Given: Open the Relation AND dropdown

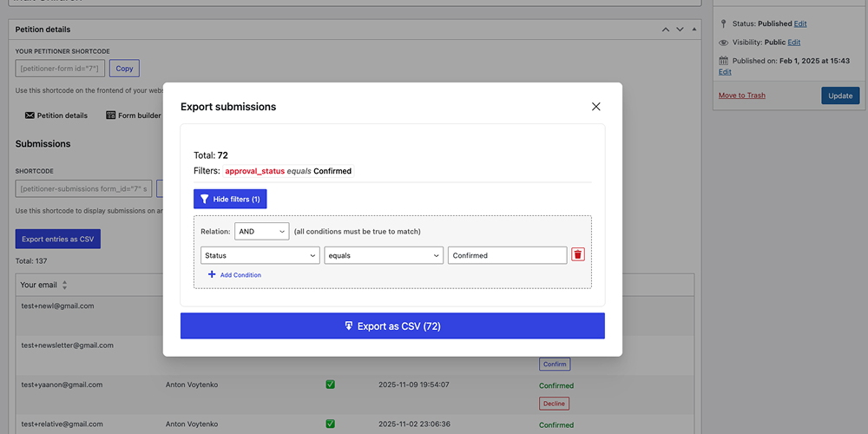Looking at the screenshot, I should click(x=262, y=232).
